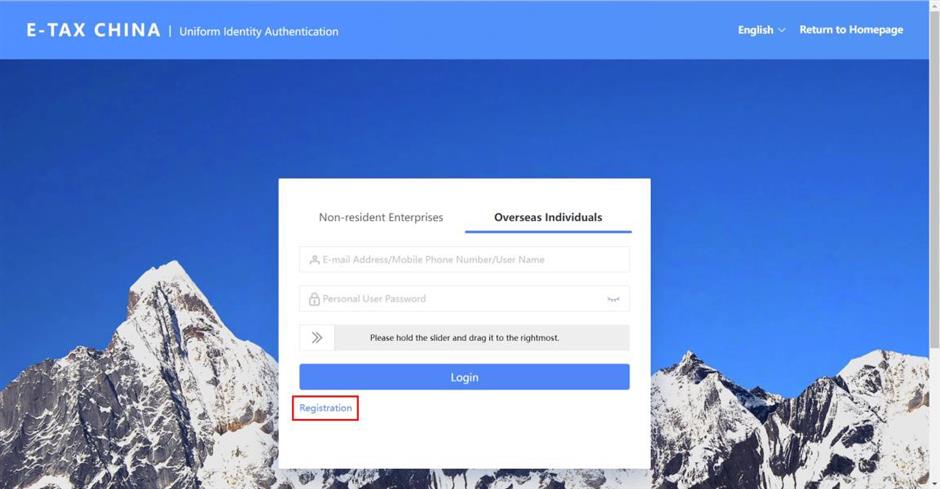
Task: Focus the E-mail Address/Mobile Phone Number field
Action: pos(465,259)
